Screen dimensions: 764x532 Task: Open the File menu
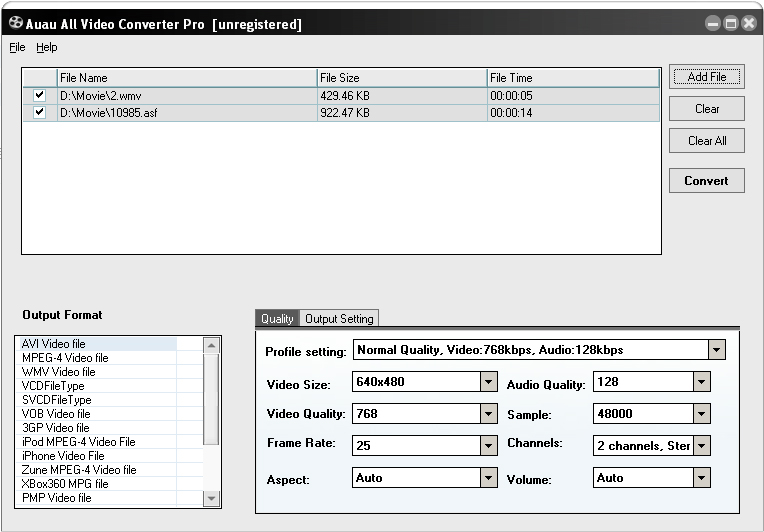point(17,47)
